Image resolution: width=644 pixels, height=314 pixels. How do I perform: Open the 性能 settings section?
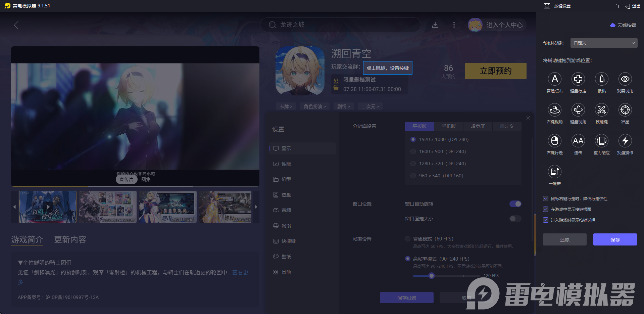[x=302, y=164]
